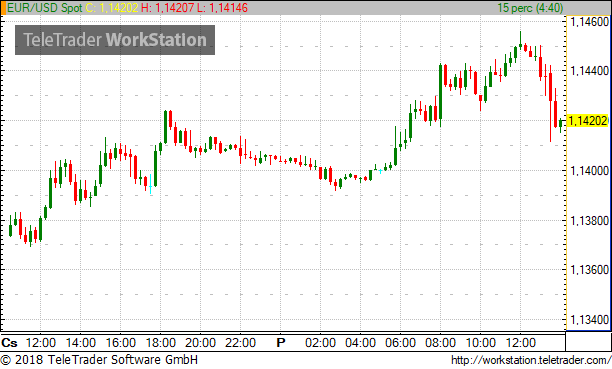
Task: Select the 22:00 time axis label
Action: pyautogui.click(x=240, y=343)
